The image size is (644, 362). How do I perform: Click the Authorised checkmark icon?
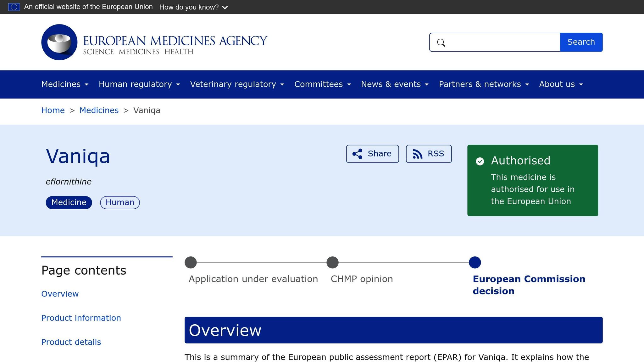coord(480,161)
